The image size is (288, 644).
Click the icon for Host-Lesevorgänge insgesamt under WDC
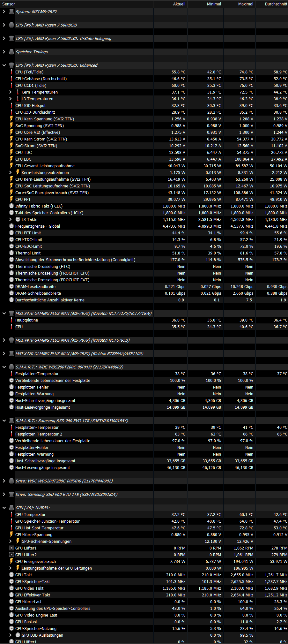click(11, 407)
